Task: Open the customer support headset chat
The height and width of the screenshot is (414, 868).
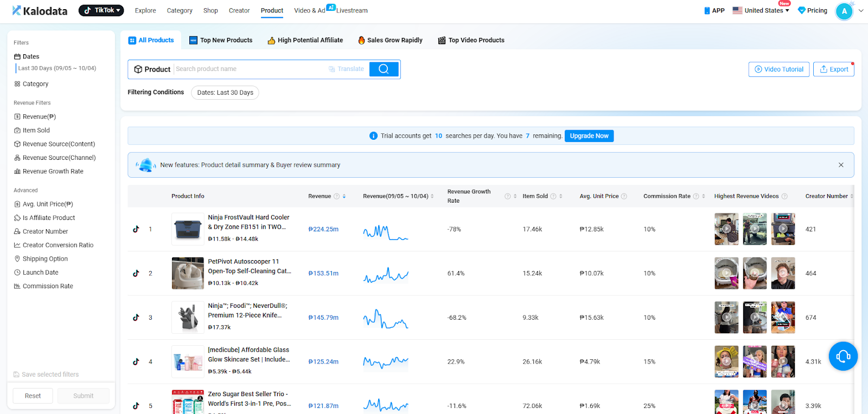Action: point(843,356)
